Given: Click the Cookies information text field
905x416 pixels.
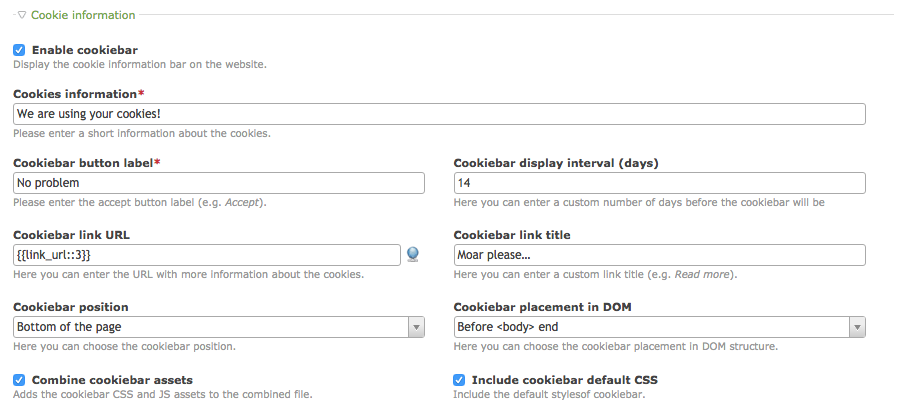Looking at the screenshot, I should (439, 114).
